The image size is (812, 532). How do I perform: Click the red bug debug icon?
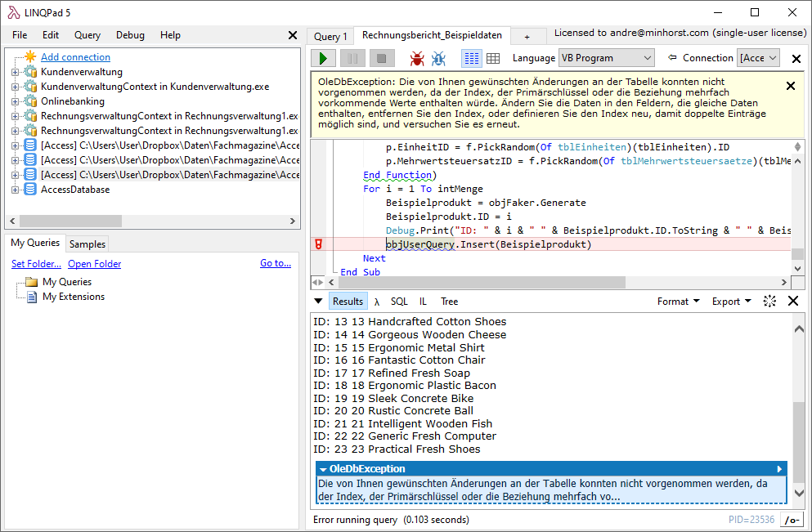(417, 59)
